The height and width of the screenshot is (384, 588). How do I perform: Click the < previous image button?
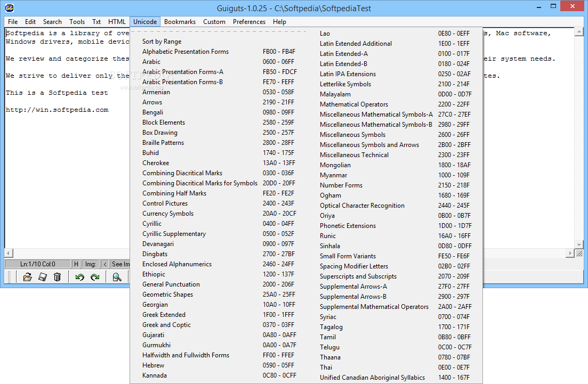105,264
